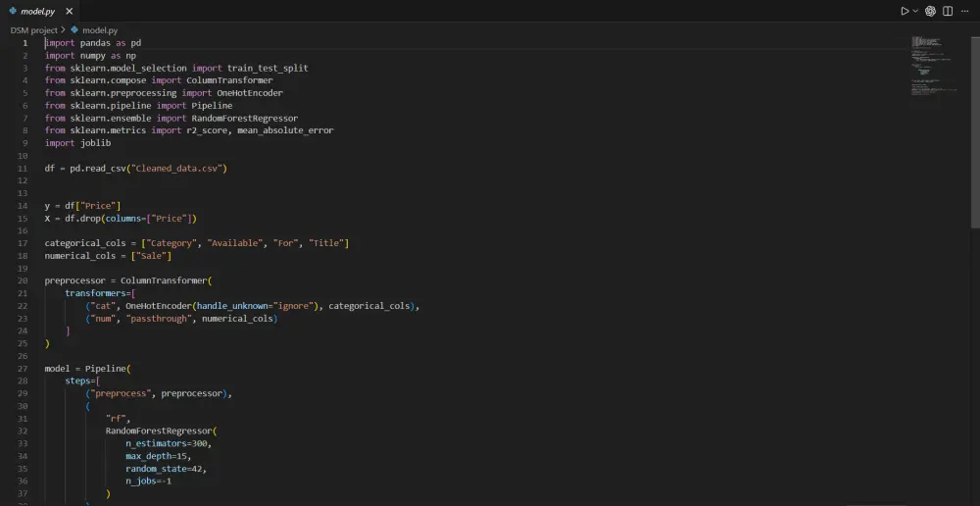Click 'handle_unknown' parameter on line 22
The image size is (980, 506).
pos(232,306)
